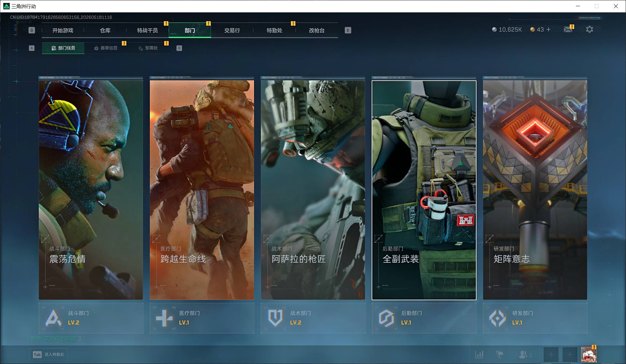
Task: Click the world chat message line
Action: [x=55, y=339]
